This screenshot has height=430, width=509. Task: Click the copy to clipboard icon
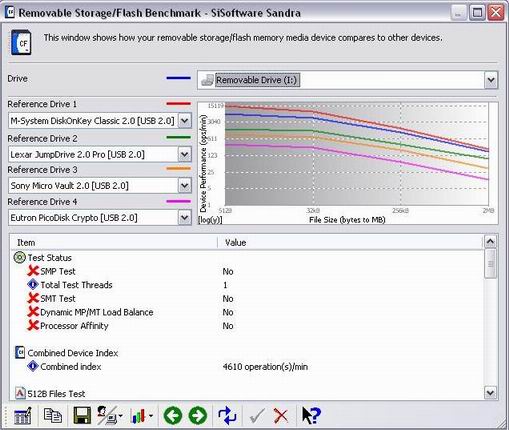(x=53, y=415)
